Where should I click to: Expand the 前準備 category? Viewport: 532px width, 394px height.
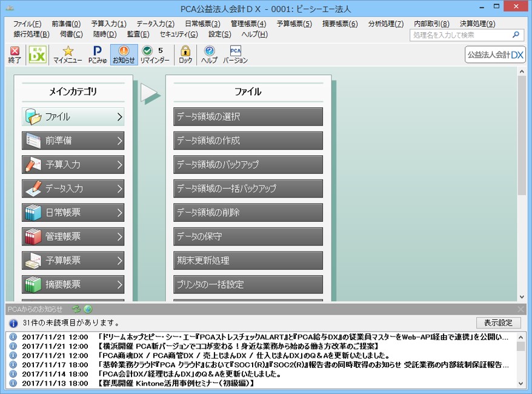(73, 141)
